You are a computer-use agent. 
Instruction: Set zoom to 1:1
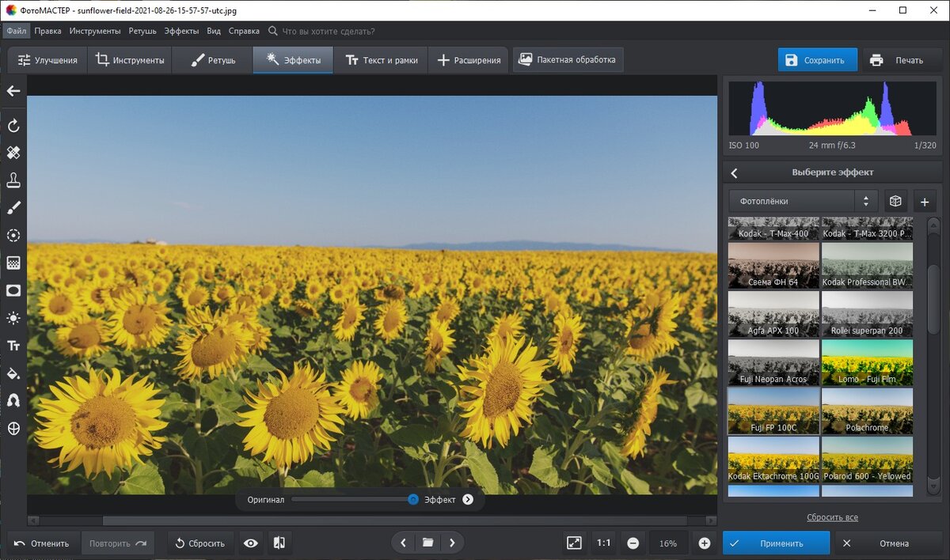click(603, 543)
